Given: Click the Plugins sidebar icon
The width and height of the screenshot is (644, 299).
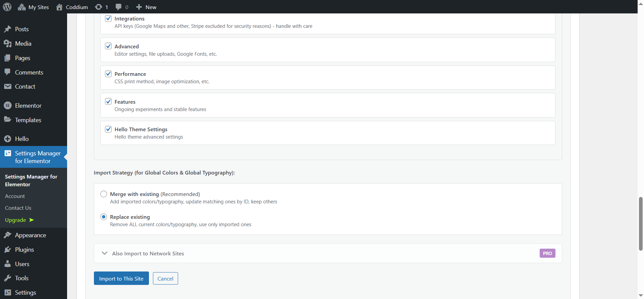Looking at the screenshot, I should (8, 250).
